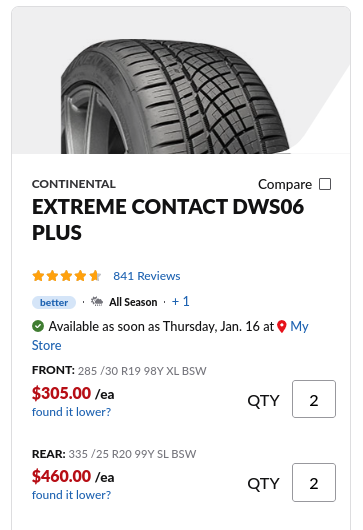Click the 'better' tier badge
Image resolution: width=363 pixels, height=530 pixels.
pyautogui.click(x=54, y=302)
